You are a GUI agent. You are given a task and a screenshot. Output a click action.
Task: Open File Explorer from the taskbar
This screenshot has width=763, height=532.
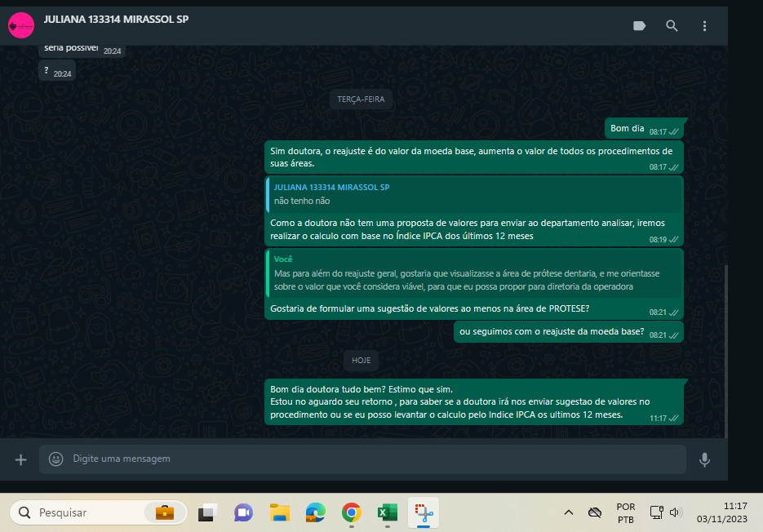coord(280,512)
